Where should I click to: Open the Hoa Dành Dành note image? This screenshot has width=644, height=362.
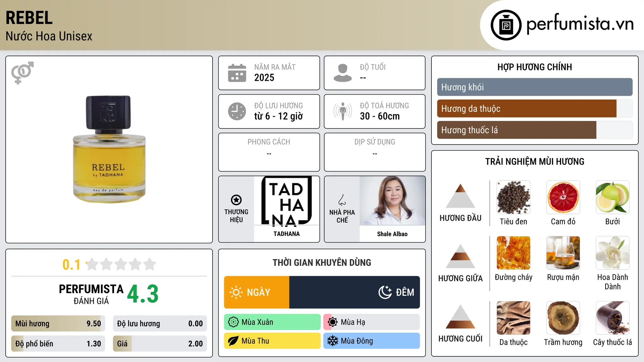(613, 253)
